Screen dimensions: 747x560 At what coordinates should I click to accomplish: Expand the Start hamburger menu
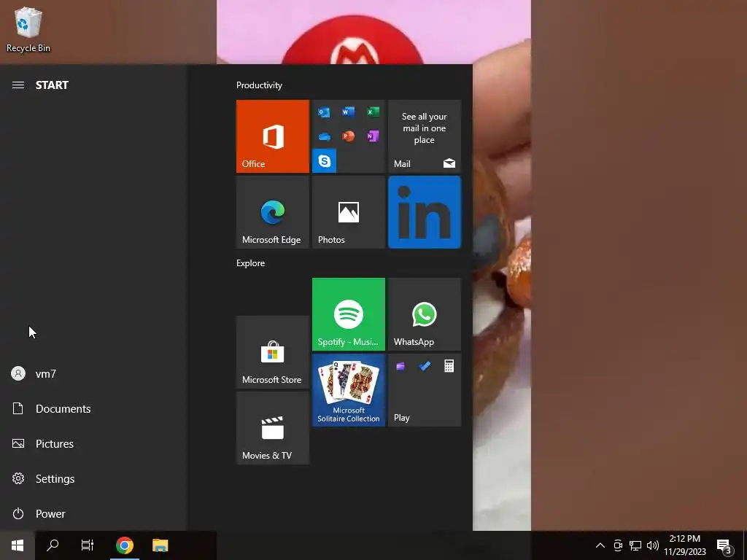point(18,85)
